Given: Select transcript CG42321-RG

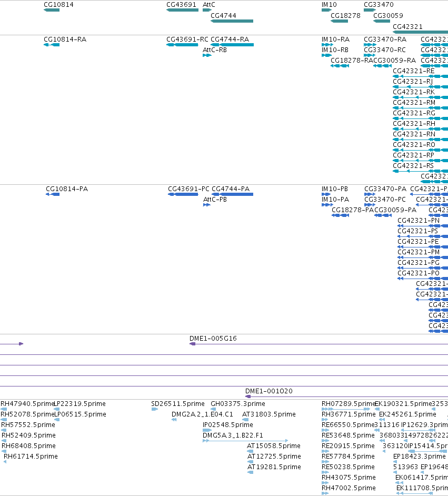Looking at the screenshot, I should pyautogui.click(x=414, y=113).
